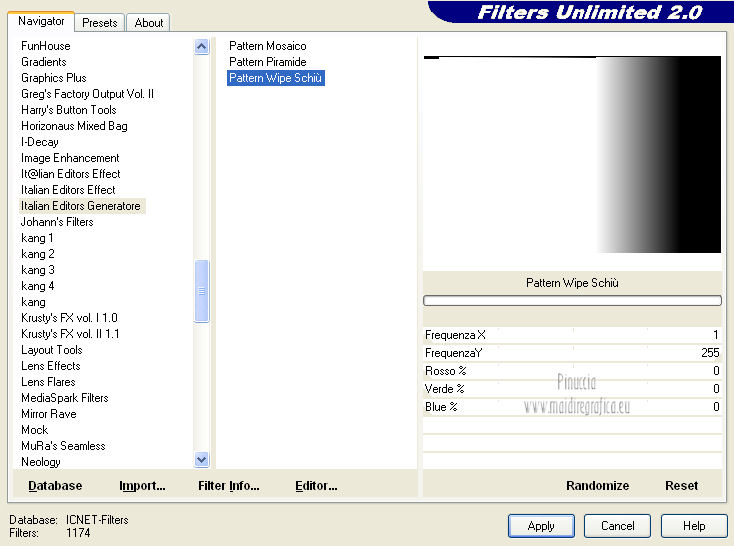Image resolution: width=734 pixels, height=546 pixels.
Task: Choose MuRa's Seamless category
Action: (x=63, y=445)
